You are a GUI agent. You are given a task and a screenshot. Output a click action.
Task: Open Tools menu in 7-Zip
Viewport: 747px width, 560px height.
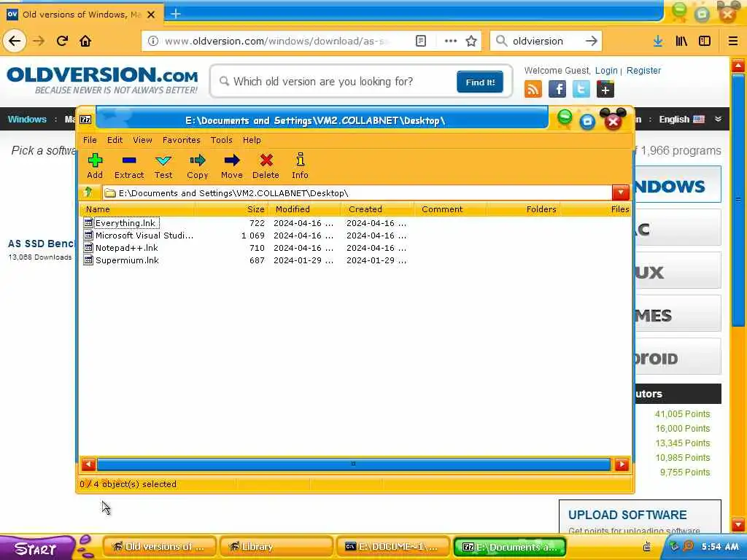222,140
